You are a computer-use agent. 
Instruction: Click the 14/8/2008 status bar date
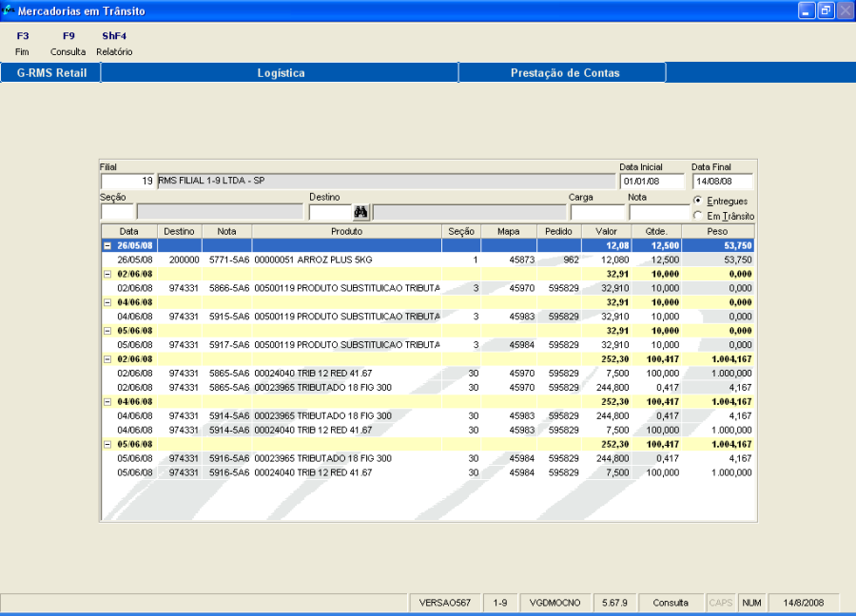(x=803, y=603)
